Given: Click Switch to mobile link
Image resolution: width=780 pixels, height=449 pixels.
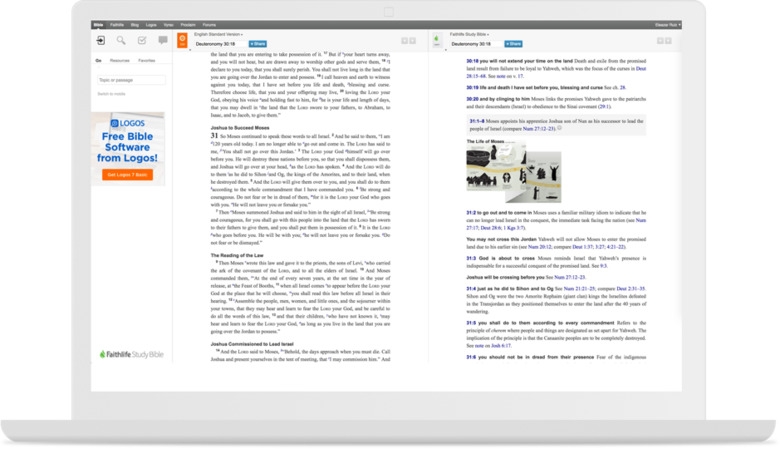Looking at the screenshot, I should click(111, 94).
